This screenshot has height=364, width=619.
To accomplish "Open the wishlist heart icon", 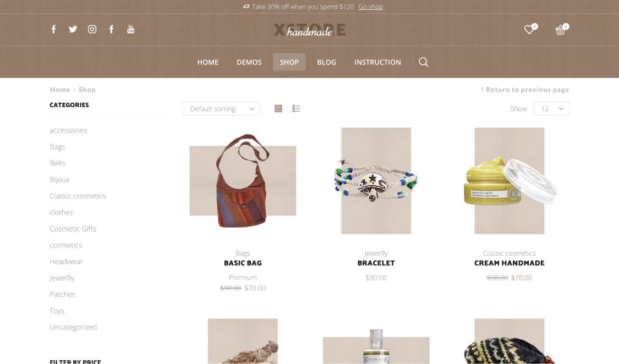I will pos(529,30).
